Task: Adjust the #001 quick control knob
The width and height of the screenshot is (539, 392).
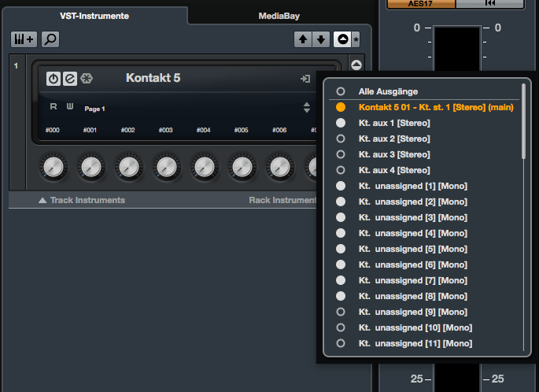Action: [91, 167]
